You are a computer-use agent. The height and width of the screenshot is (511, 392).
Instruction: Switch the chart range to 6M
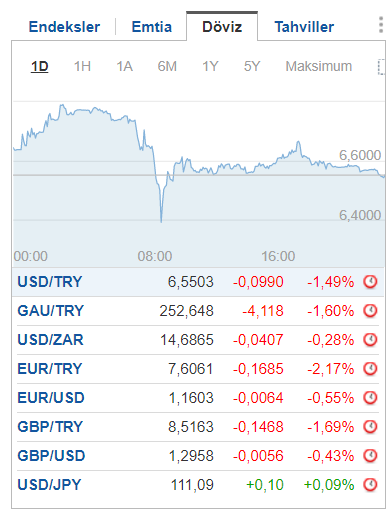click(x=167, y=66)
